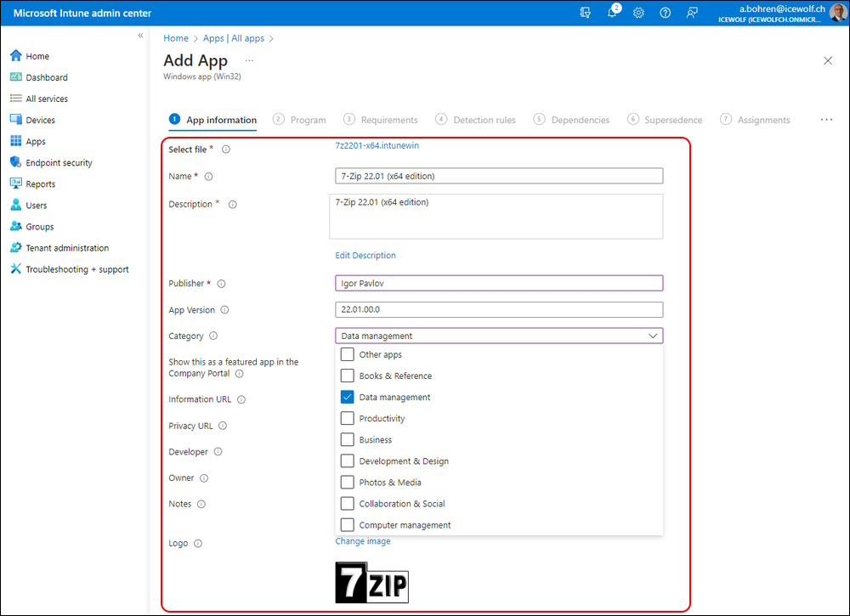Image resolution: width=850 pixels, height=616 pixels.
Task: Check the Photos & Media category
Action: (x=348, y=483)
